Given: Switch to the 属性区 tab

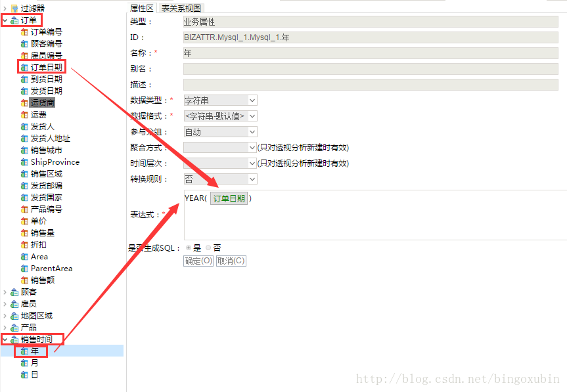Looking at the screenshot, I should (x=142, y=9).
